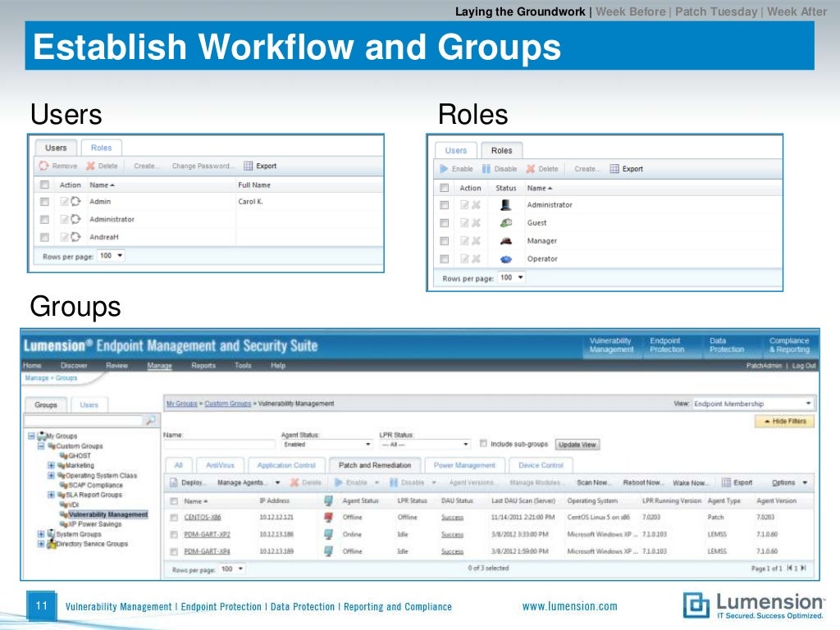840x630 pixels.
Task: Select the Patch and Remediation tab
Action: coord(375,465)
